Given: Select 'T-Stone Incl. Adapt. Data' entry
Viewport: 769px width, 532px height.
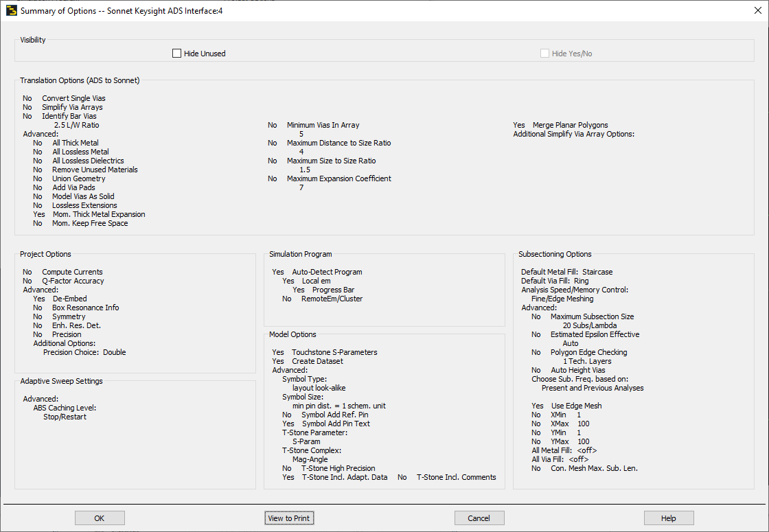Looking at the screenshot, I should [x=345, y=477].
